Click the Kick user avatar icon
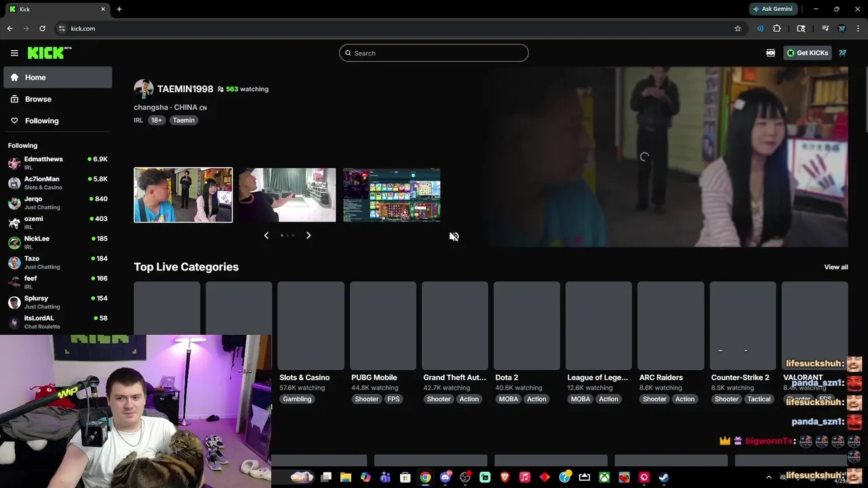 coord(842,53)
